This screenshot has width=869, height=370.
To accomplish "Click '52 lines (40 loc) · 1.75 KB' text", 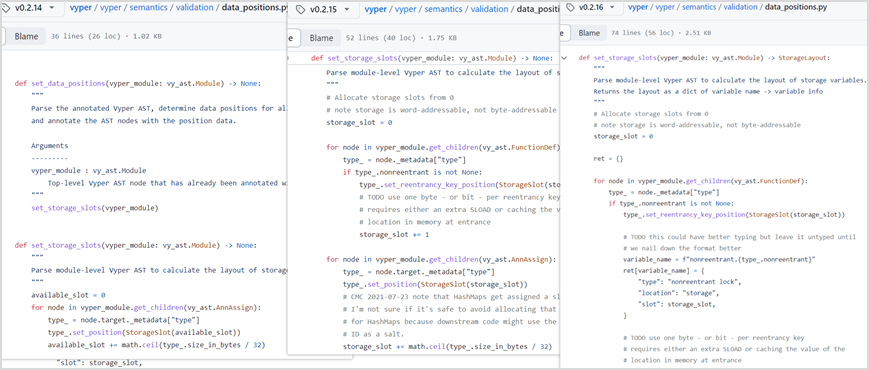I will click(x=401, y=38).
